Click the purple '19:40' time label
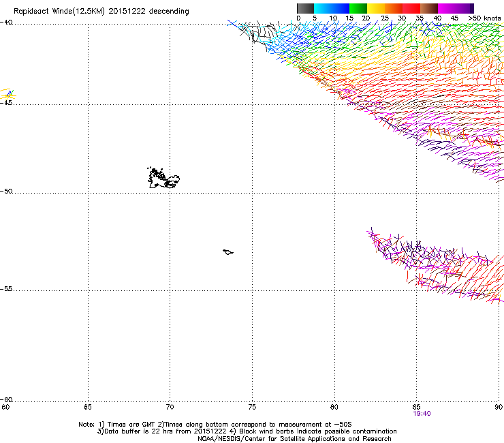 [422, 414]
